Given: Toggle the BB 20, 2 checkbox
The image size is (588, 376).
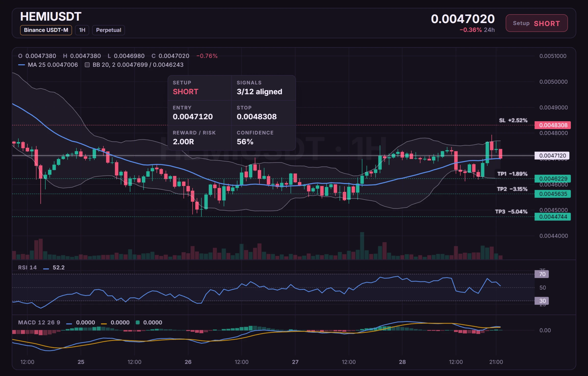Looking at the screenshot, I should 87,65.
